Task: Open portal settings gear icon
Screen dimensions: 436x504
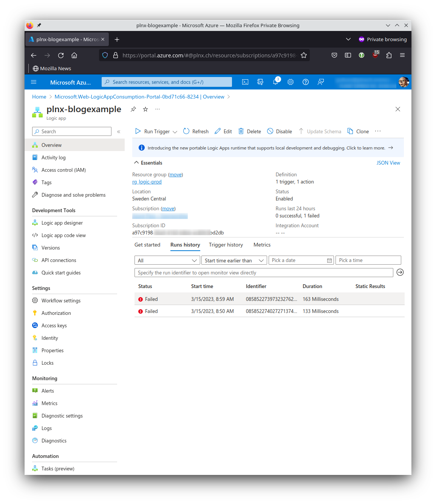Action: pyautogui.click(x=291, y=82)
